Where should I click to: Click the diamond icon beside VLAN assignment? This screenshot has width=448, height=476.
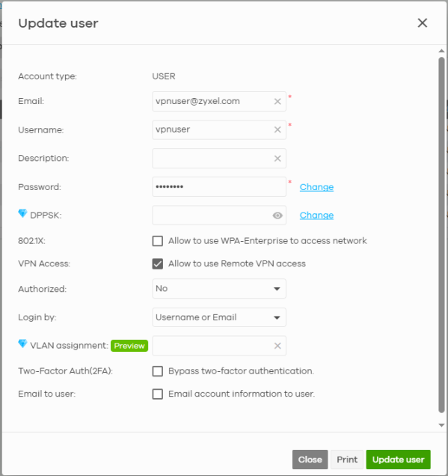22,344
